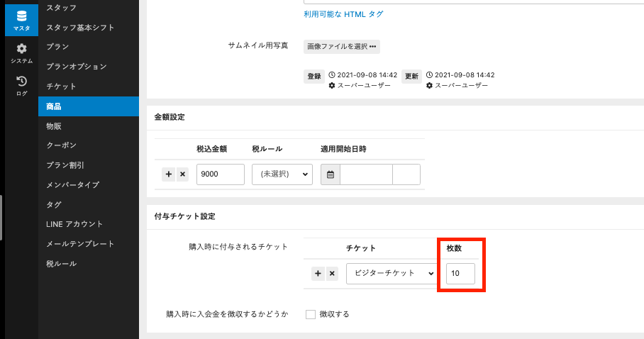The height and width of the screenshot is (339, 644).
Task: Click the 適用開始日時 date input field
Action: coord(366,174)
